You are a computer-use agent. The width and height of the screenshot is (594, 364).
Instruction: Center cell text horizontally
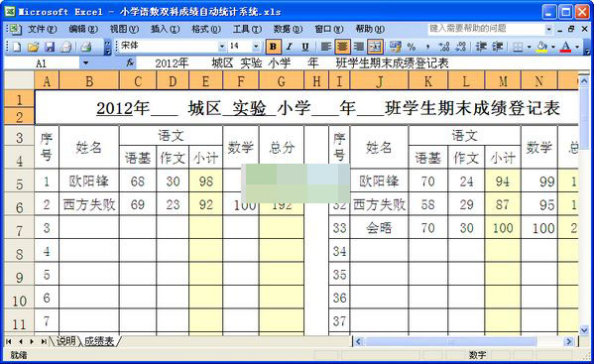pyautogui.click(x=342, y=47)
